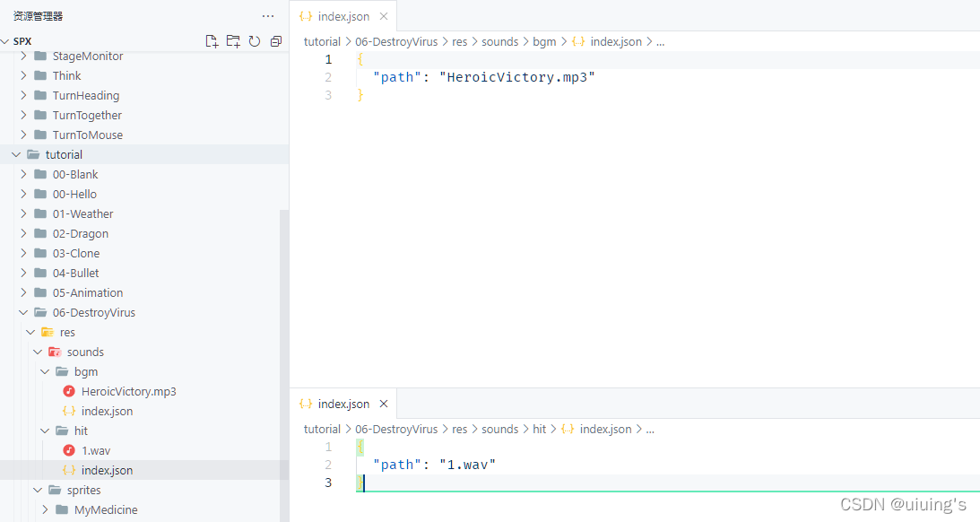Screen dimensions: 980x522
Task: Collapse the 06-DestroyVirus folder
Action: [x=144, y=313]
